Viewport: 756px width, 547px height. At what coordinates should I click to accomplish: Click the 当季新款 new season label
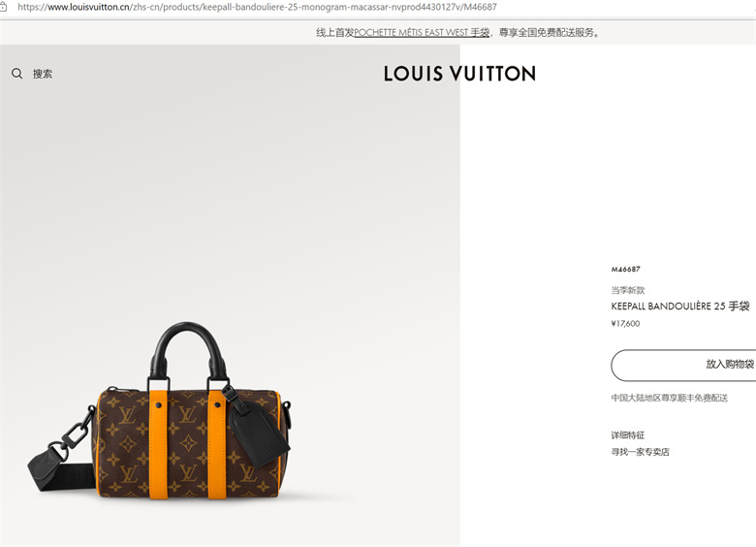[628, 290]
